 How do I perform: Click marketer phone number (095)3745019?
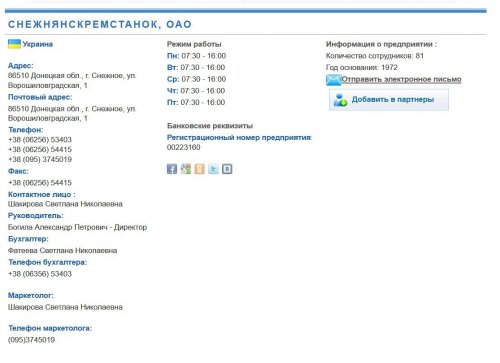(31, 340)
